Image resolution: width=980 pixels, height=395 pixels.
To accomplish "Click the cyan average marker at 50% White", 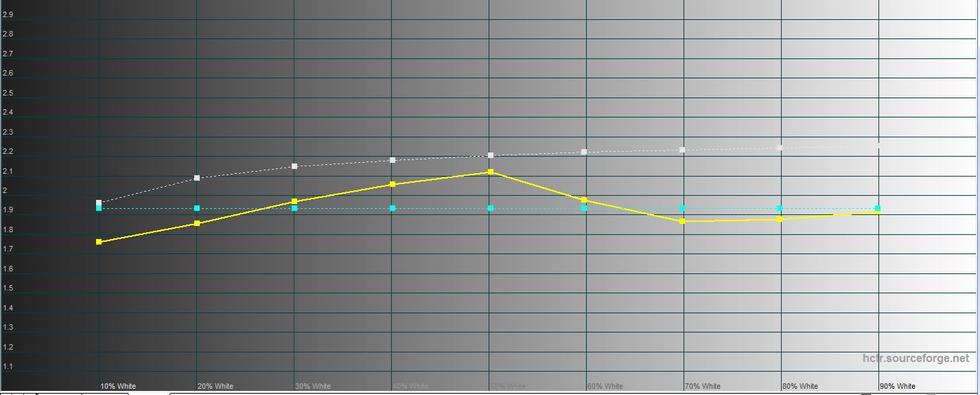I will [490, 208].
